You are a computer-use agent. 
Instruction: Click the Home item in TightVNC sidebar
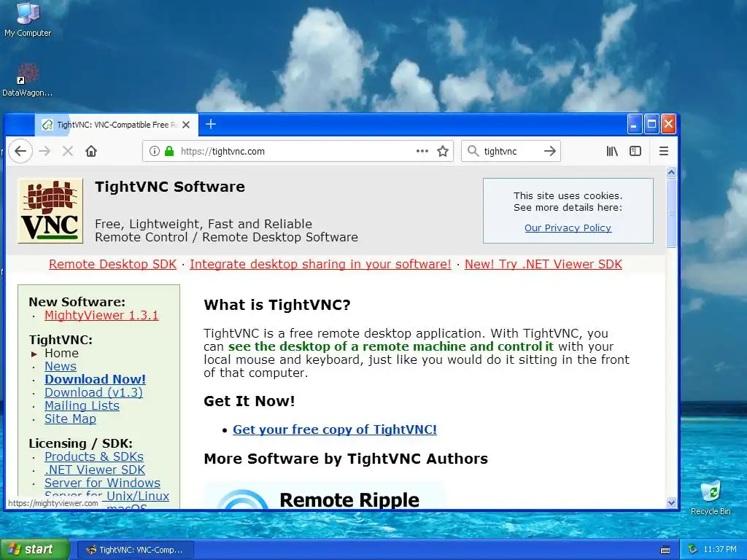coord(61,354)
